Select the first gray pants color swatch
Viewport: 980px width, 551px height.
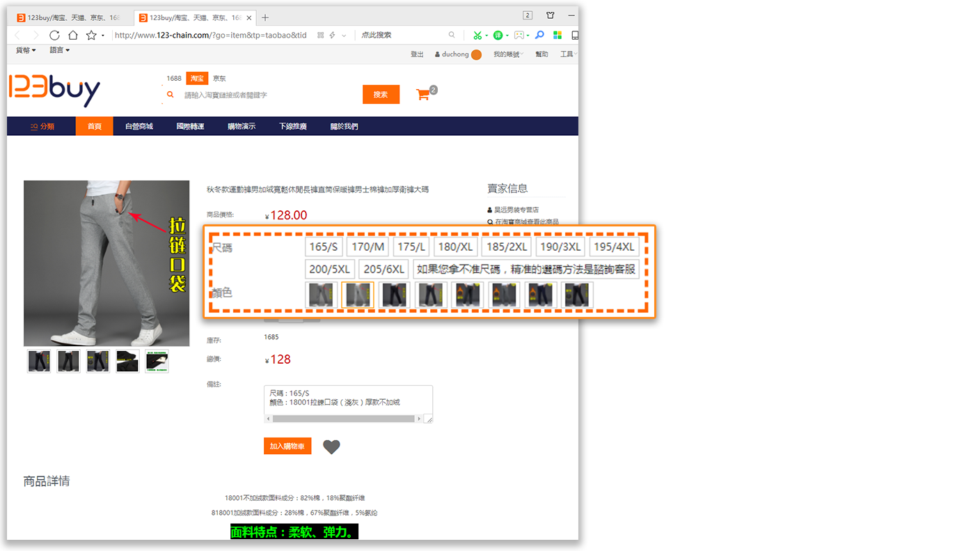tap(322, 295)
